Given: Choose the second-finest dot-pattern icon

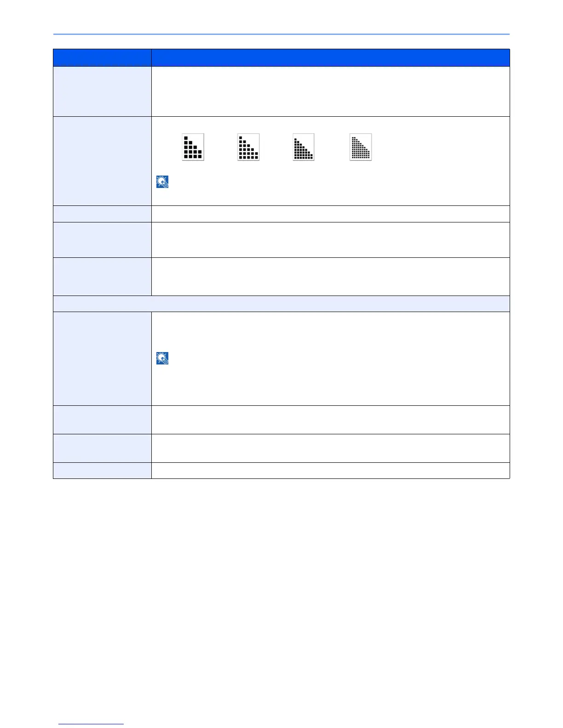Looking at the screenshot, I should pos(304,147).
